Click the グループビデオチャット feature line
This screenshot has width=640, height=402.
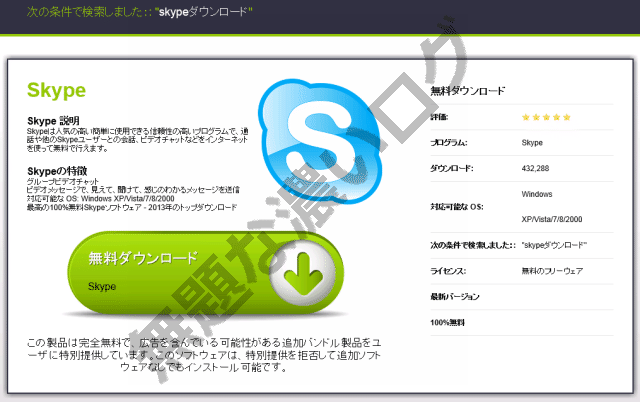63,181
